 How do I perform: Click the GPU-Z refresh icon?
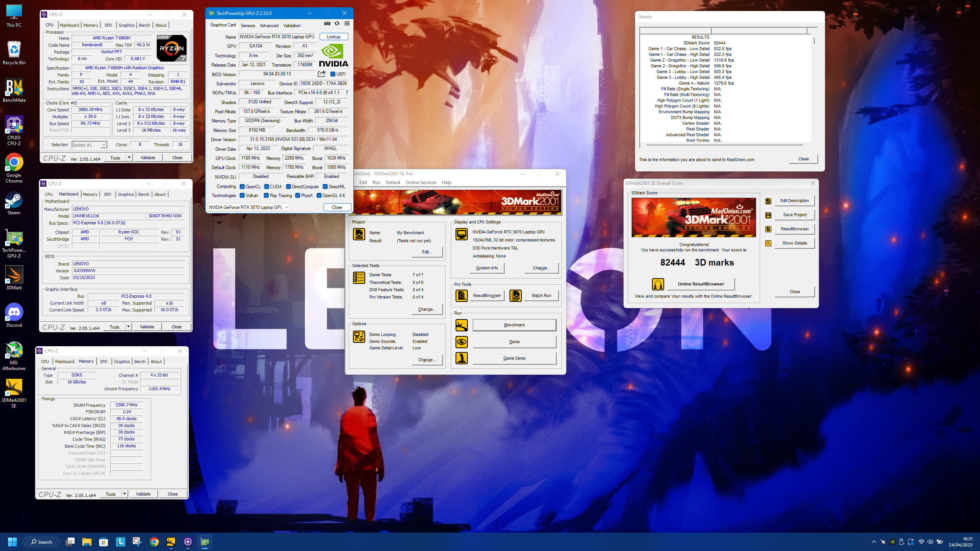337,24
